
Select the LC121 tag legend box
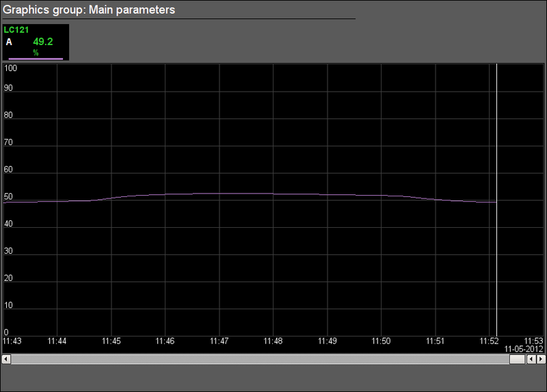click(36, 42)
